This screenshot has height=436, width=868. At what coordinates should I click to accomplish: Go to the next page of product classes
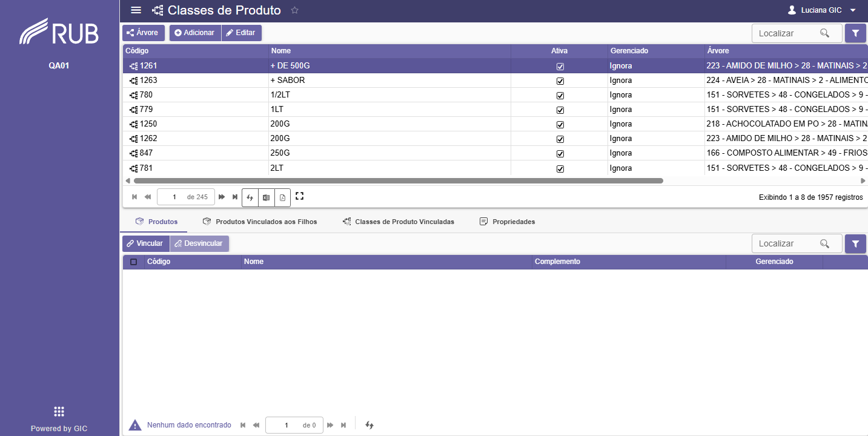point(222,197)
